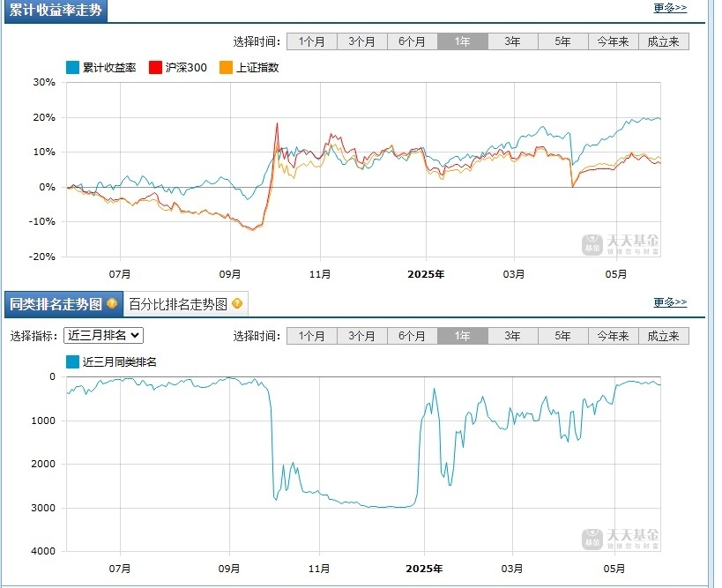
Task: Toggle the 上证指数 orange legend marker
Action: (x=226, y=68)
